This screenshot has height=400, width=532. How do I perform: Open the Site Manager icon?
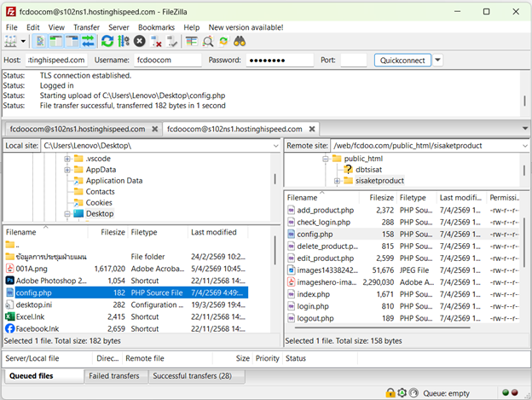click(x=12, y=41)
